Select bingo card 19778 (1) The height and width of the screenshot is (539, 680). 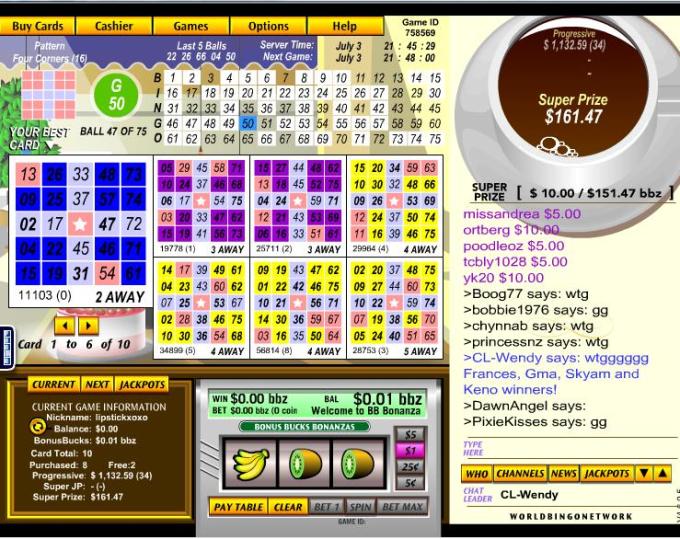(x=201, y=206)
